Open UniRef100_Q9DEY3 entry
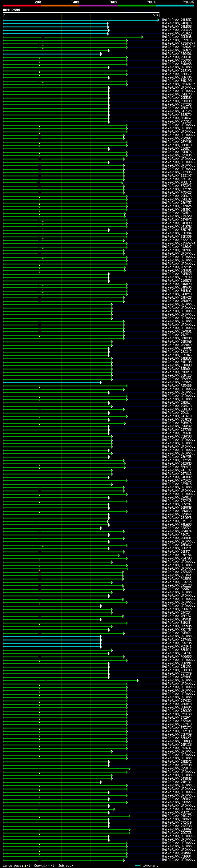197x868 pixels. (177, 94)
